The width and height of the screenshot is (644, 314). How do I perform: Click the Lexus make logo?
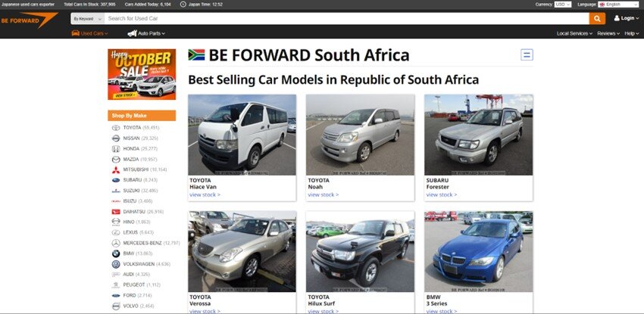tap(116, 232)
